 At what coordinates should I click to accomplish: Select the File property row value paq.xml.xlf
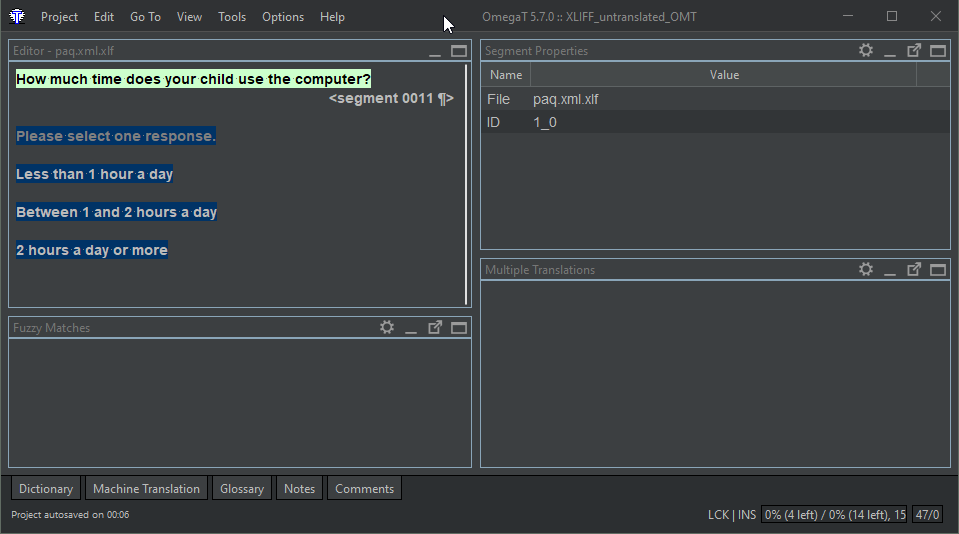566,99
